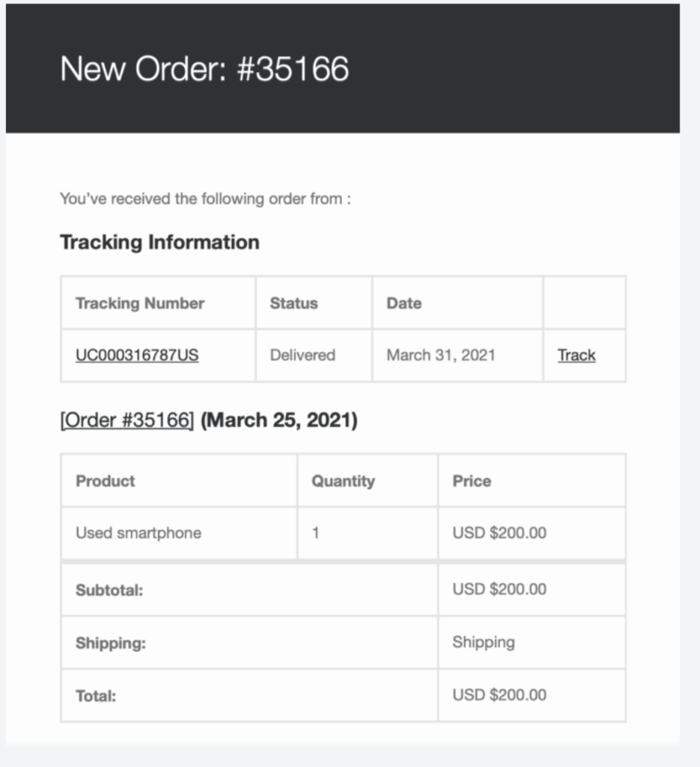
Task: Open the Order #35166 link
Action: [127, 420]
